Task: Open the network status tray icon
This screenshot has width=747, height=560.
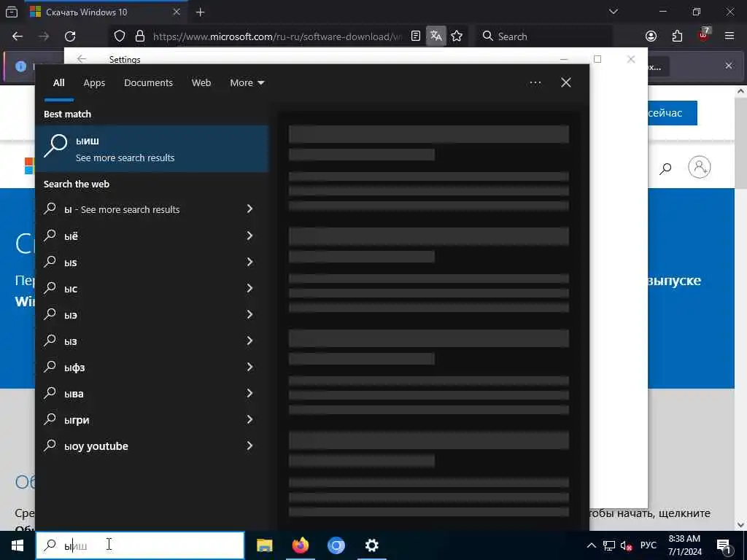Action: [609, 545]
